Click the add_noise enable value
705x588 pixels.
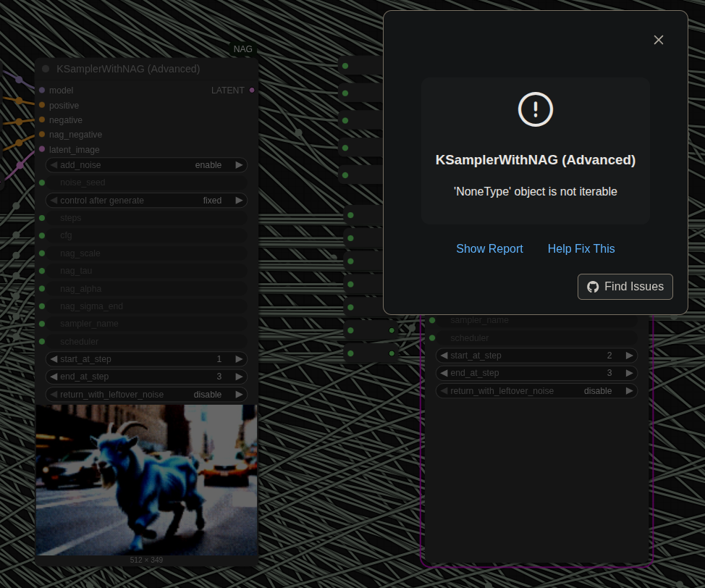point(208,165)
